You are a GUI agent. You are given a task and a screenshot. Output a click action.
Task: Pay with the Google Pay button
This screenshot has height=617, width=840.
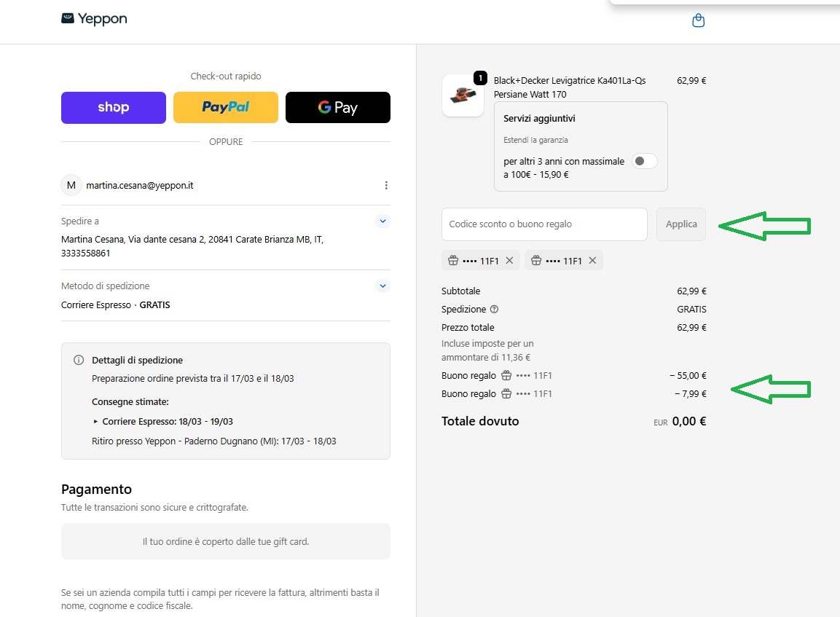pos(338,107)
